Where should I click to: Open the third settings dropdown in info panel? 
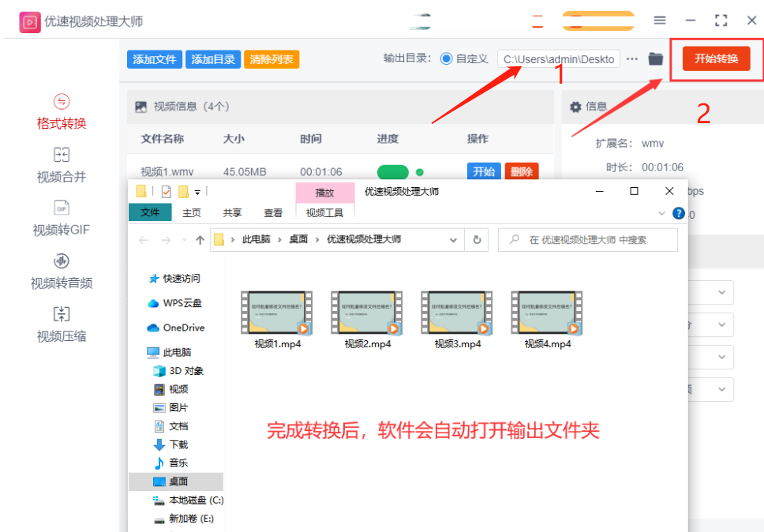721,357
